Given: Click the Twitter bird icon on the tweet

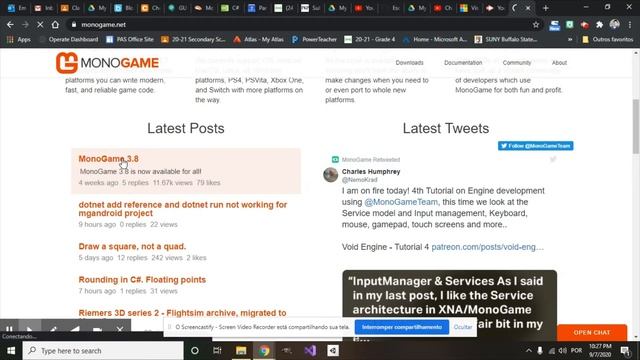Looking at the screenshot, I should pyautogui.click(x=553, y=159).
